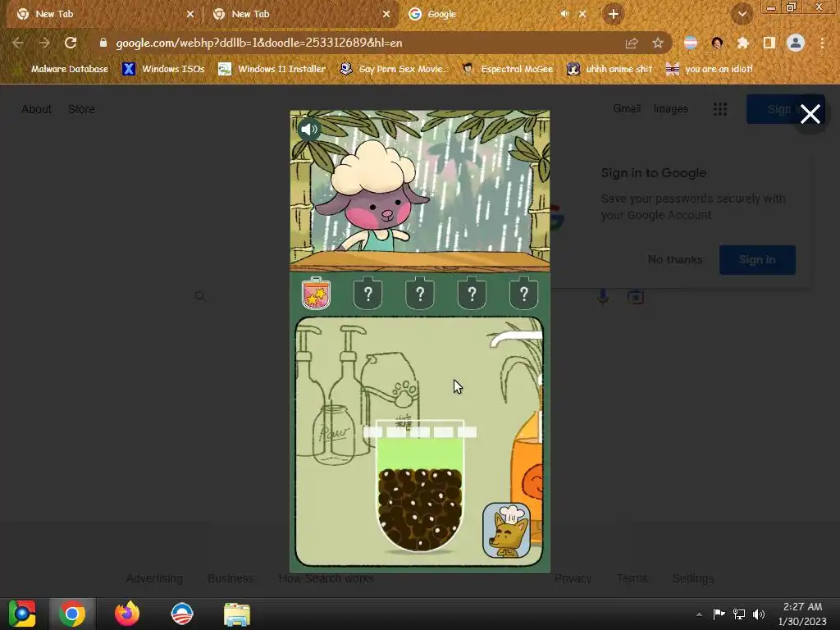Open File Explorer from taskbar
840x630 pixels.
(237, 614)
